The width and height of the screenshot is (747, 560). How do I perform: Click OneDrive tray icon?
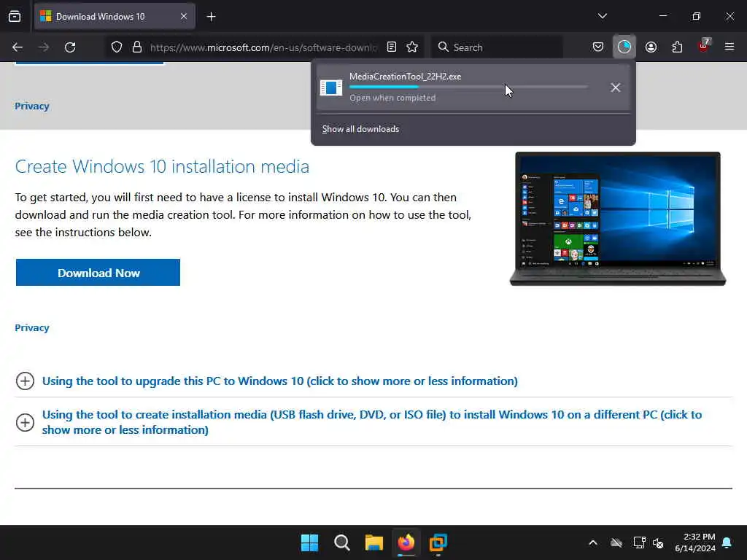(616, 542)
